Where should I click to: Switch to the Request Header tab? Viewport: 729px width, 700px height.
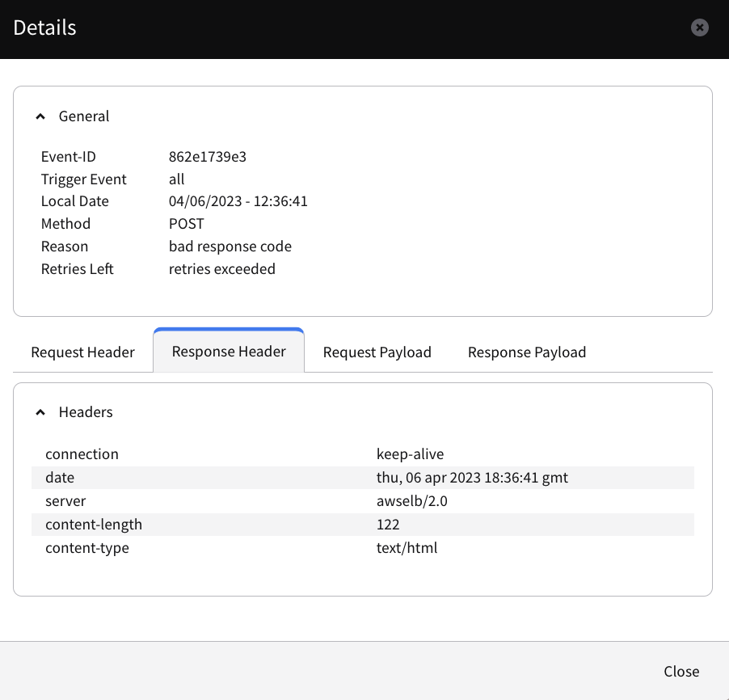pos(82,352)
